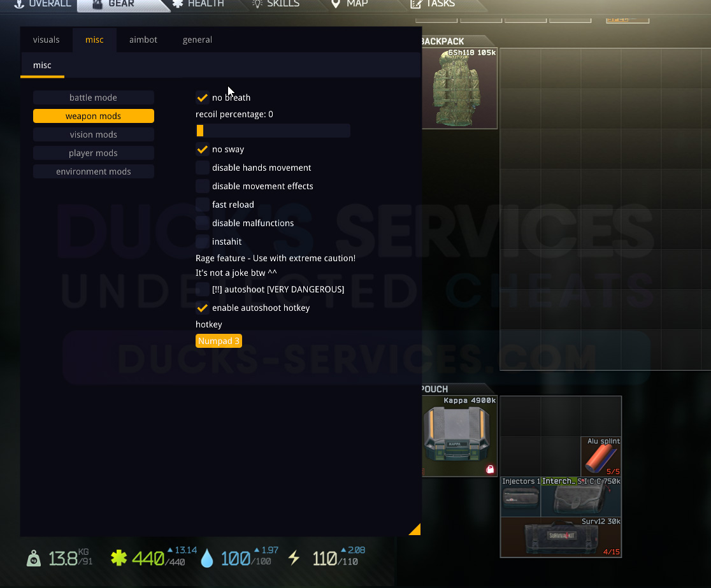This screenshot has height=588, width=711.
Task: Click the BACKPACK section header
Action: [443, 41]
